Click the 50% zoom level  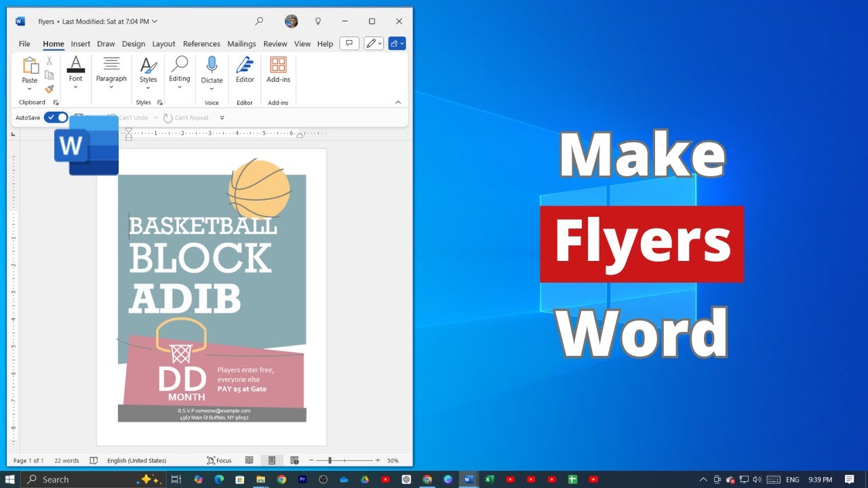point(393,460)
